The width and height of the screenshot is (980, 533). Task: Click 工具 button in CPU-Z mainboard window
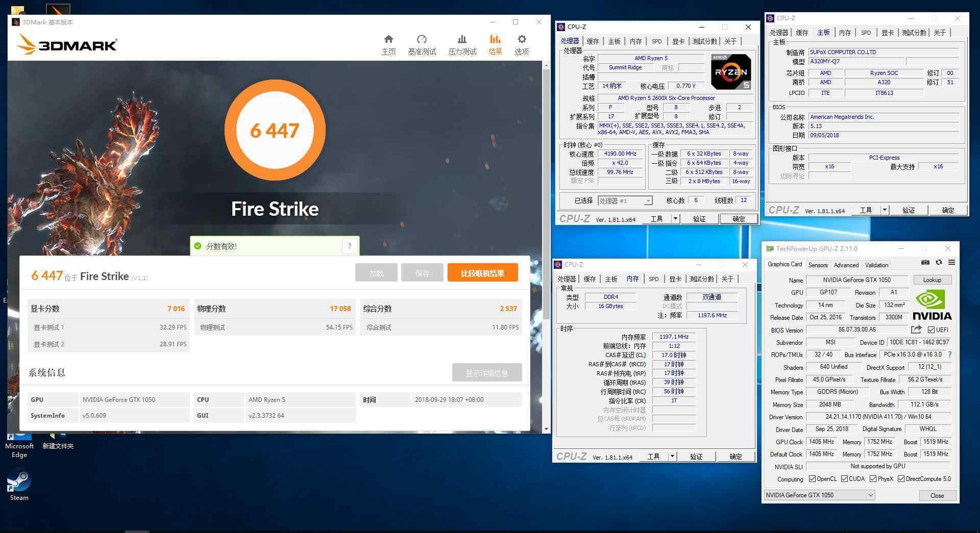click(x=866, y=210)
